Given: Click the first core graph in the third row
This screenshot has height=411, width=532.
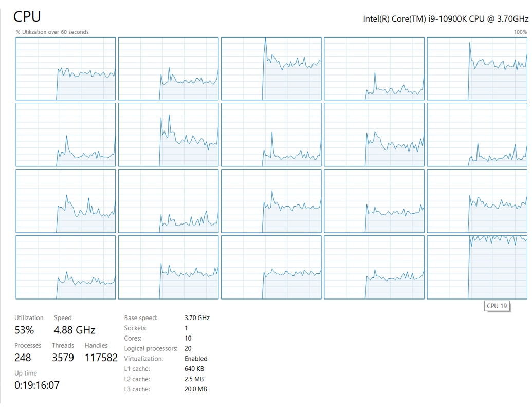Looking at the screenshot, I should coord(65,201).
